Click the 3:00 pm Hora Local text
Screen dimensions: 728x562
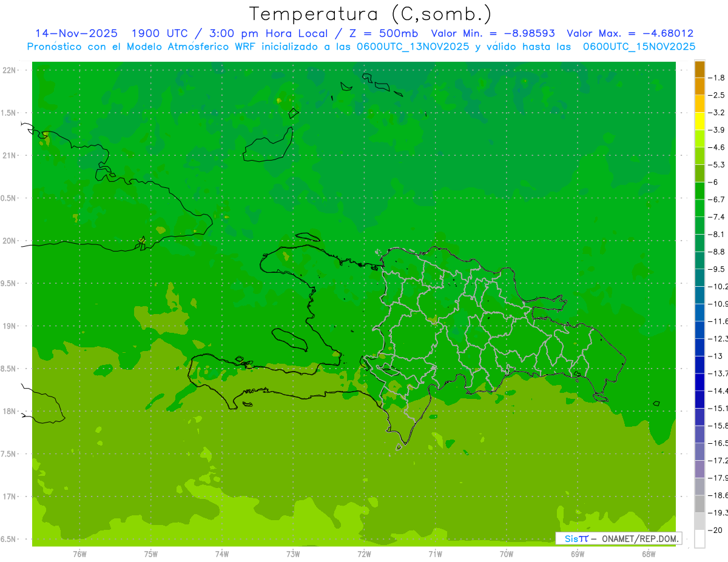pos(268,33)
